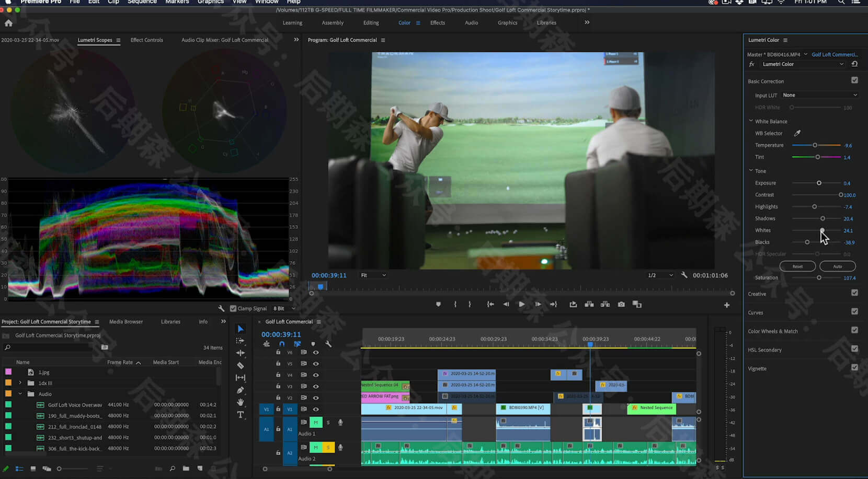Select the Type tool
Image resolution: width=868 pixels, height=479 pixels.
(240, 415)
